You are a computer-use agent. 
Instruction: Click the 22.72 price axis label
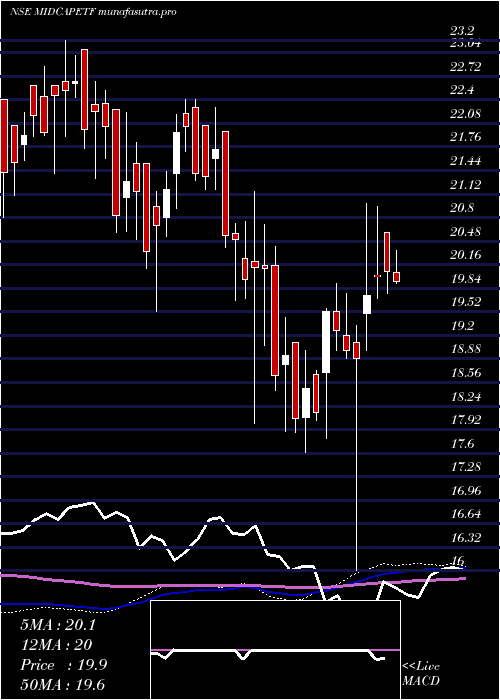(466, 67)
